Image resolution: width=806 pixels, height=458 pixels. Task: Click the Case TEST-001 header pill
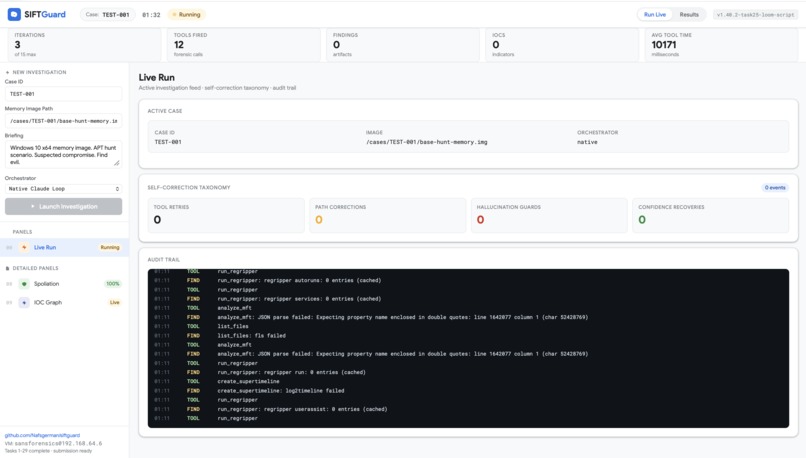coord(107,14)
